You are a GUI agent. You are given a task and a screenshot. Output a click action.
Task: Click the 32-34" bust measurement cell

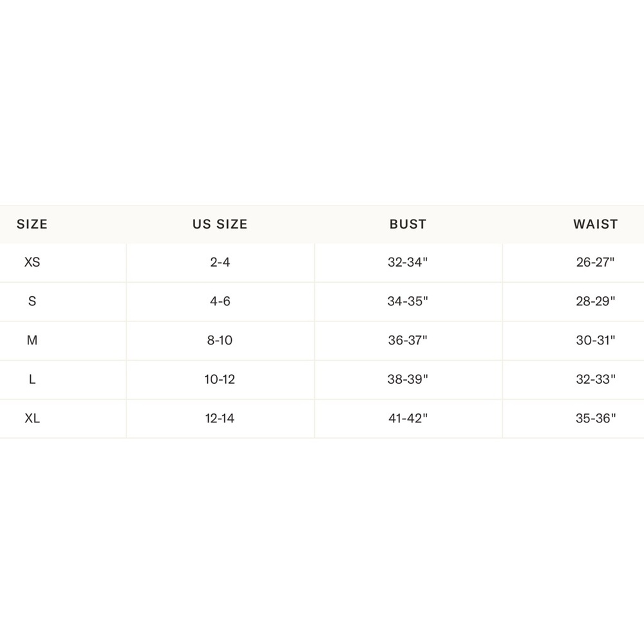tap(408, 262)
